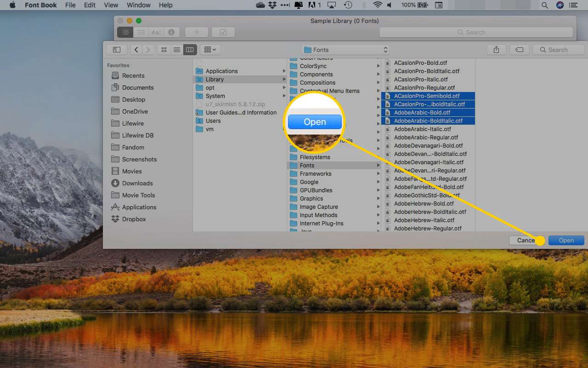The width and height of the screenshot is (588, 368).
Task: Click the Time Machine menu bar icon
Action: click(x=348, y=5)
